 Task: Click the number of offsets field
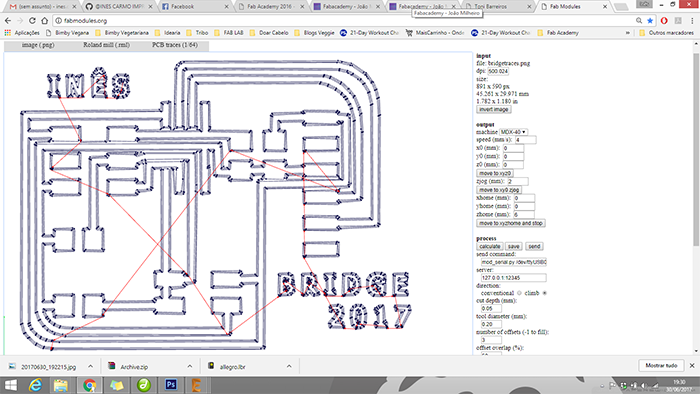491,340
